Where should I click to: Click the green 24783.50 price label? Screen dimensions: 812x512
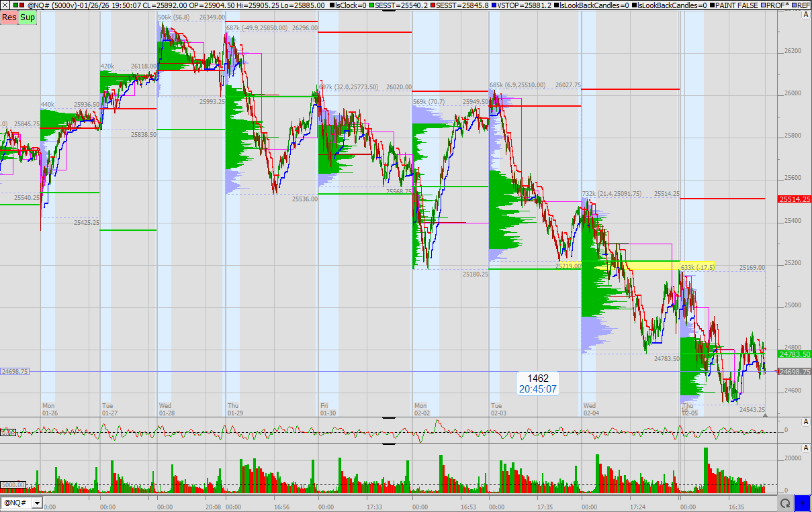pyautogui.click(x=794, y=354)
